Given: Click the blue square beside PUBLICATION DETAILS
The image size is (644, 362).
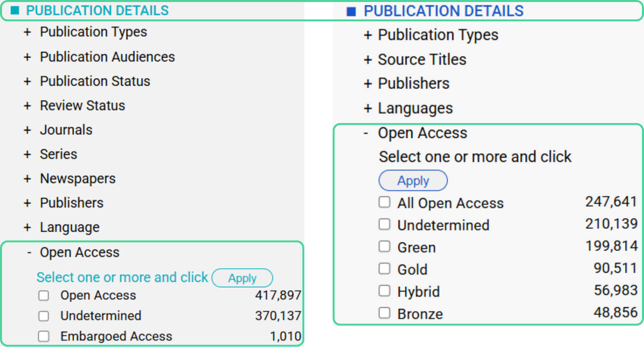Looking at the screenshot, I should pyautogui.click(x=351, y=12).
